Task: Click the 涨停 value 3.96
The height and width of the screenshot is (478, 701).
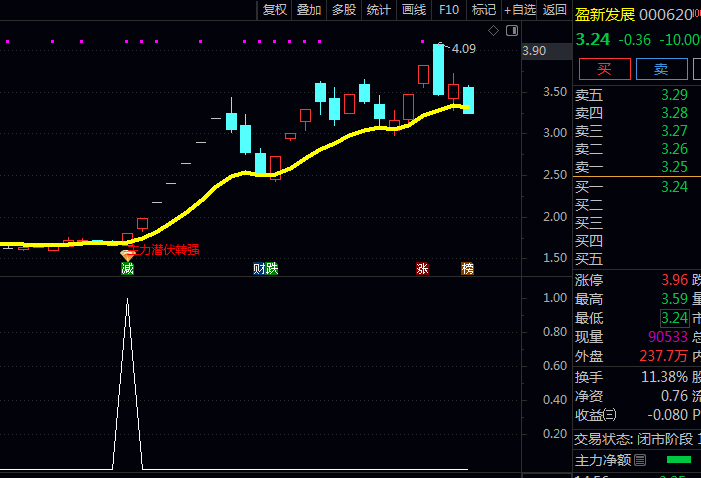Action: 674,280
